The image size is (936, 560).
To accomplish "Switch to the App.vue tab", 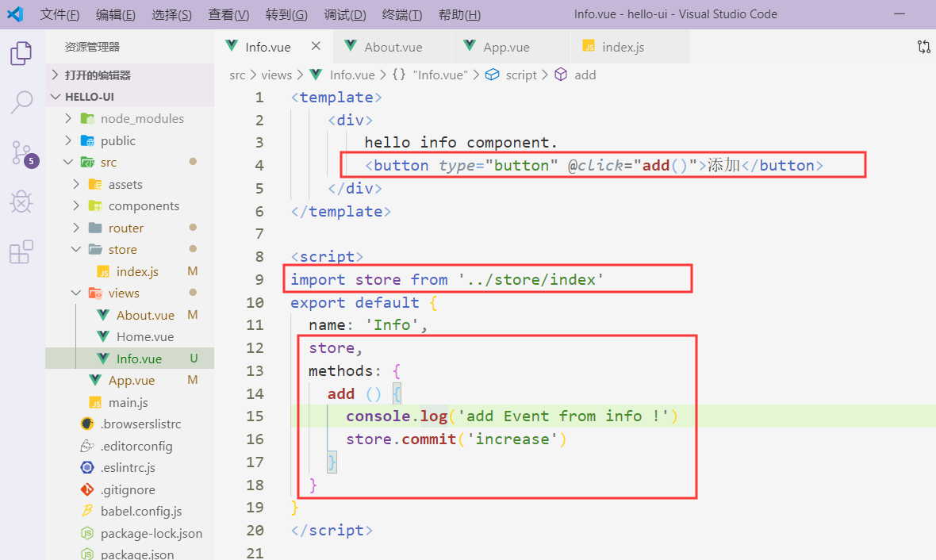I will (x=511, y=47).
